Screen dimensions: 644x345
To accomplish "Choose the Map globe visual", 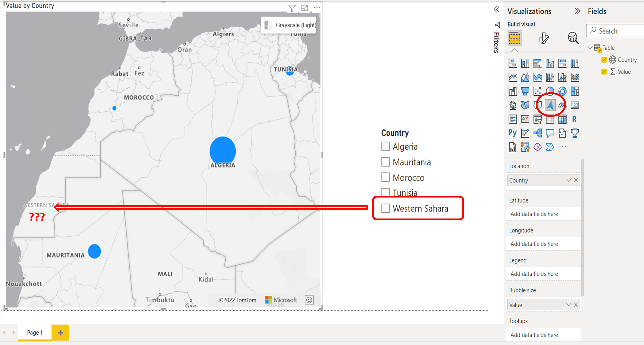I will click(x=513, y=105).
